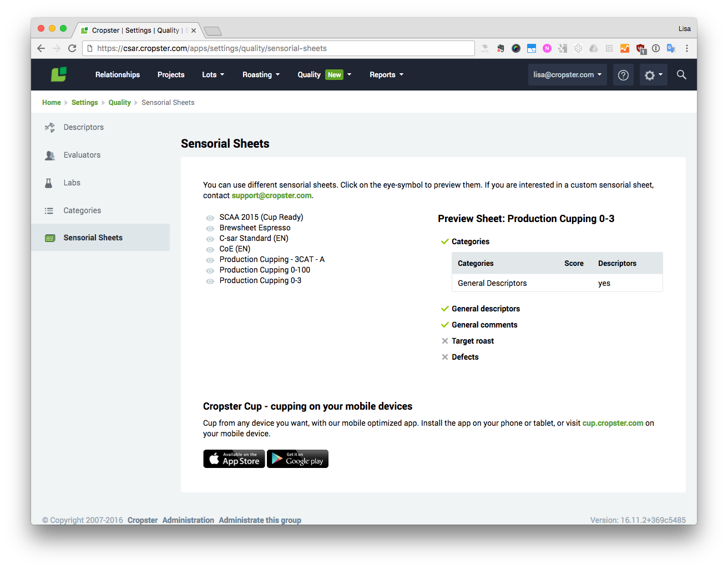The image size is (728, 569).
Task: Click the App Store download badge
Action: point(234,459)
